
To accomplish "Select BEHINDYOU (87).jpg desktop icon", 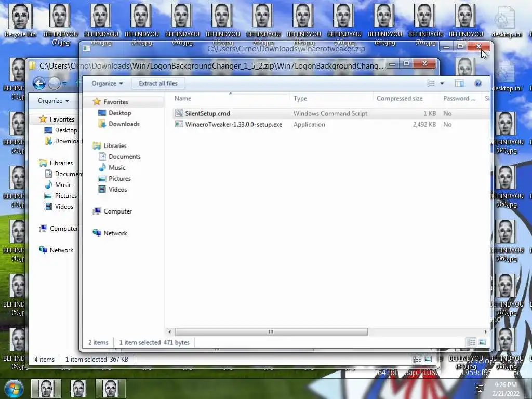I will (507, 295).
